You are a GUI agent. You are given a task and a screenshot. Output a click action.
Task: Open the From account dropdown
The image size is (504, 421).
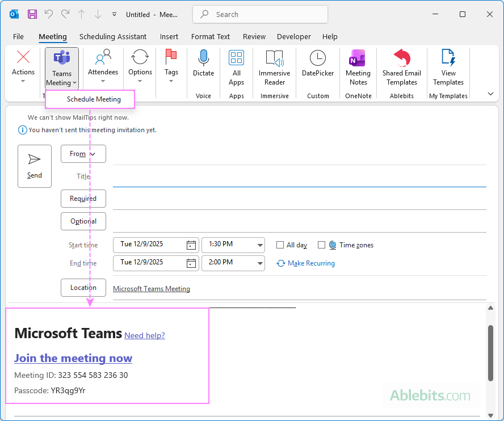point(83,154)
